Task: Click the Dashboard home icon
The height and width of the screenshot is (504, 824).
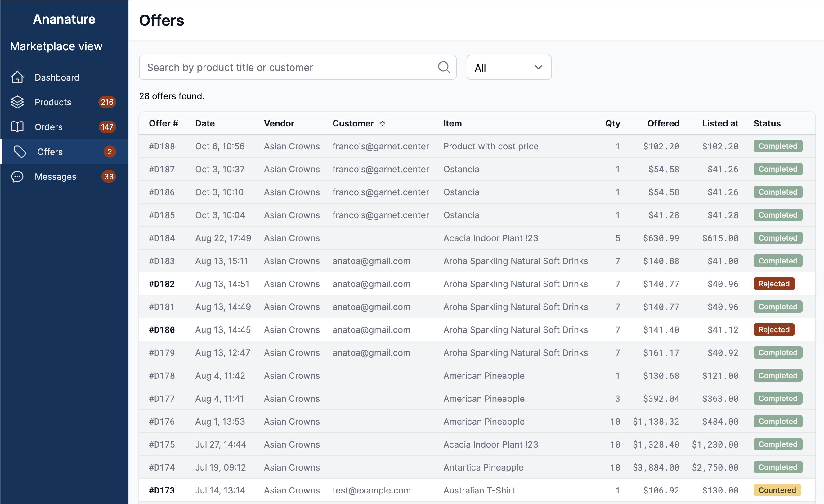Action: coord(17,77)
